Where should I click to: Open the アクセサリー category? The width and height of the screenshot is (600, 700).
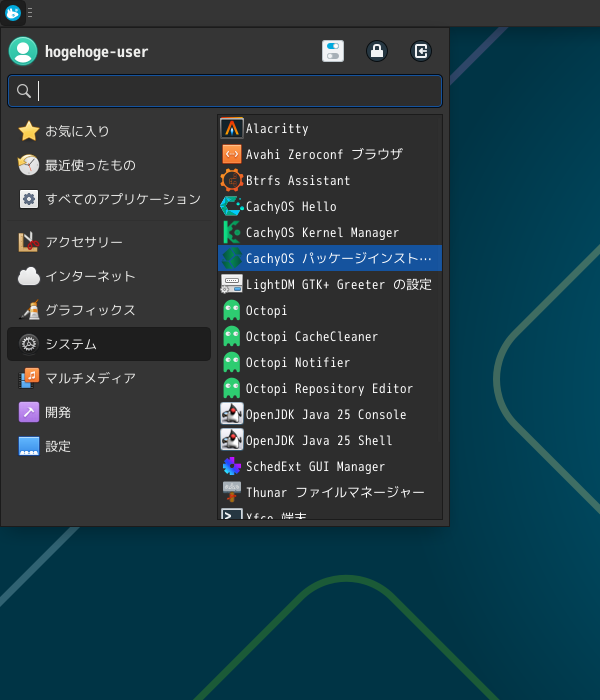coord(109,242)
